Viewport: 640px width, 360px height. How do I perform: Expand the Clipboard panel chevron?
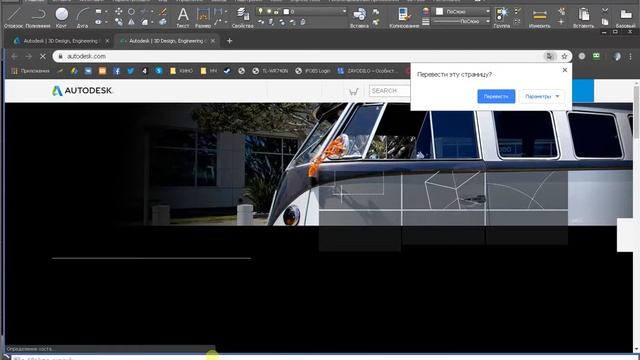tap(605, 11)
